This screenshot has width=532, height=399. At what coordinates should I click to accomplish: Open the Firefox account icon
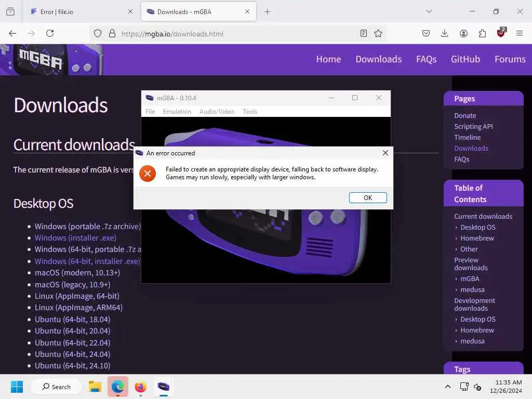[x=463, y=33]
